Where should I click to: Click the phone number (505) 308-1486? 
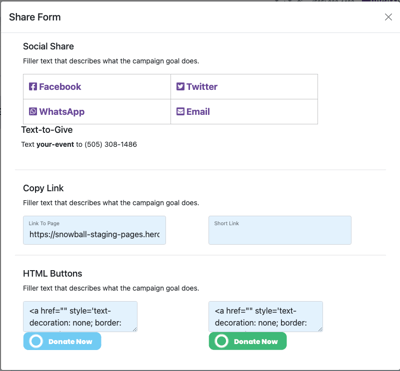pos(111,144)
